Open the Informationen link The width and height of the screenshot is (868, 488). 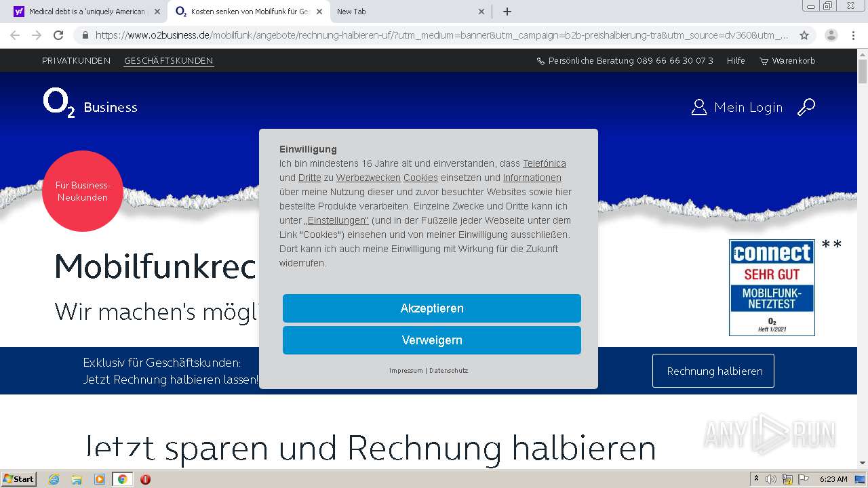tap(532, 178)
